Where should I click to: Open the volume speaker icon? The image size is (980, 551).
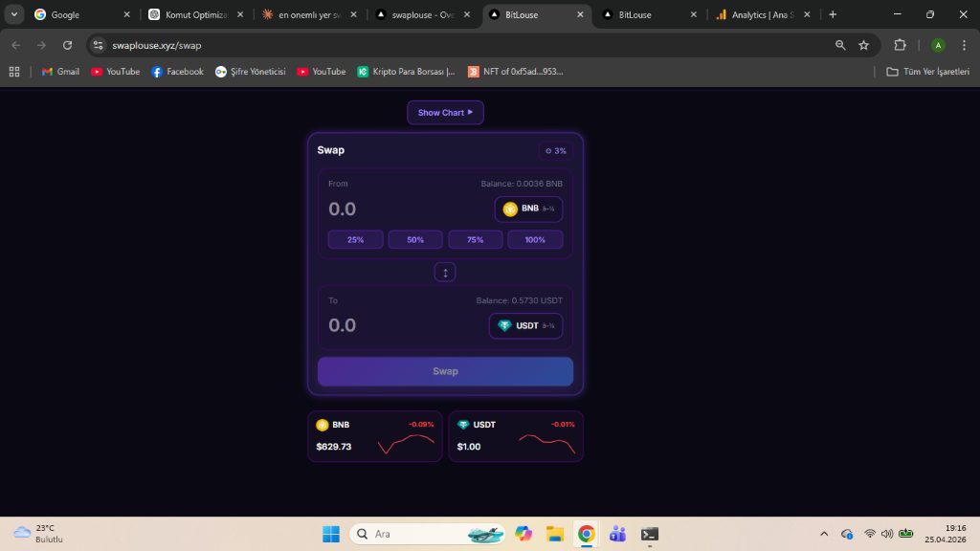887,534
